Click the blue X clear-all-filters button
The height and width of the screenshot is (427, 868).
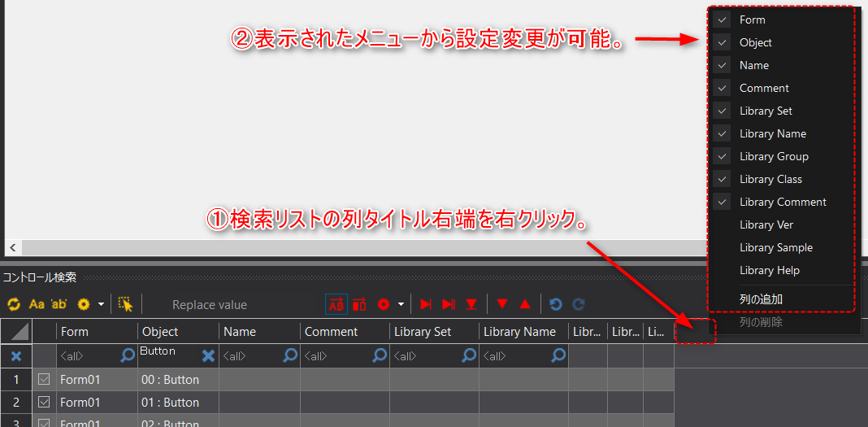(16, 355)
